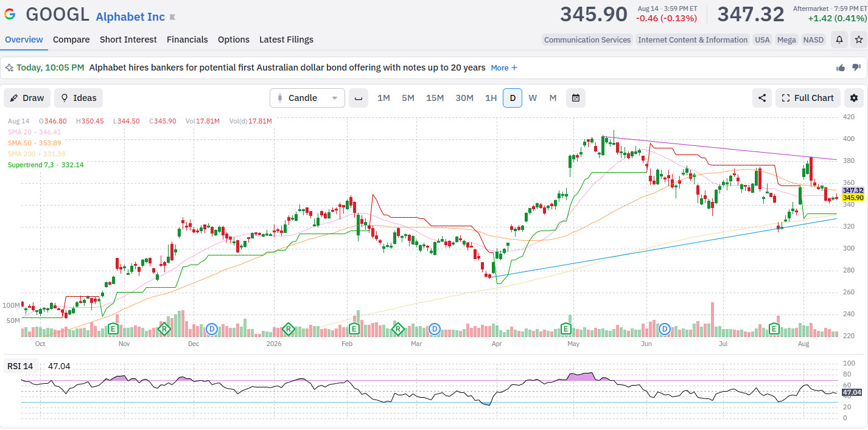Viewport: 868px width, 430px height.
Task: Open the Candle chart type dropdown
Action: [x=307, y=98]
